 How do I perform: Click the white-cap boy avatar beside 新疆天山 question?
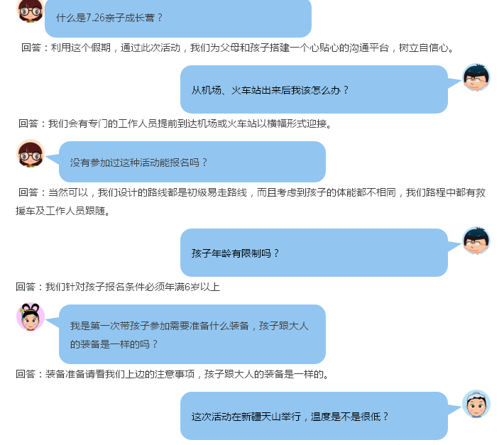click(476, 405)
